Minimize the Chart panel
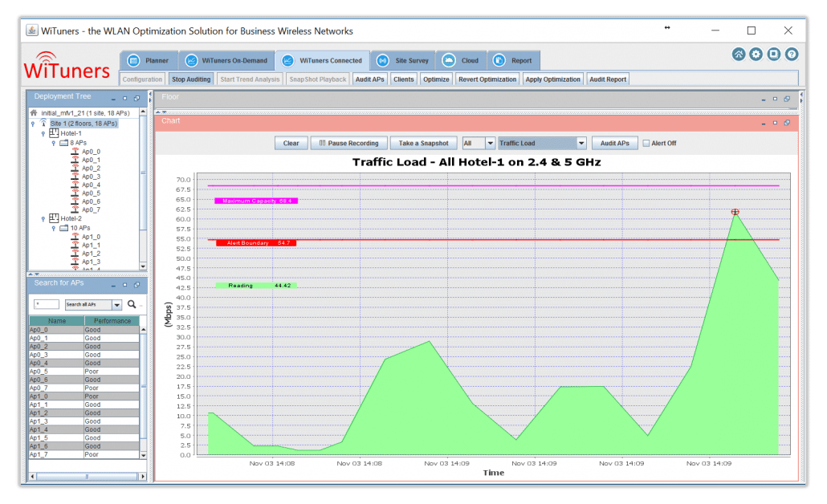 click(764, 123)
